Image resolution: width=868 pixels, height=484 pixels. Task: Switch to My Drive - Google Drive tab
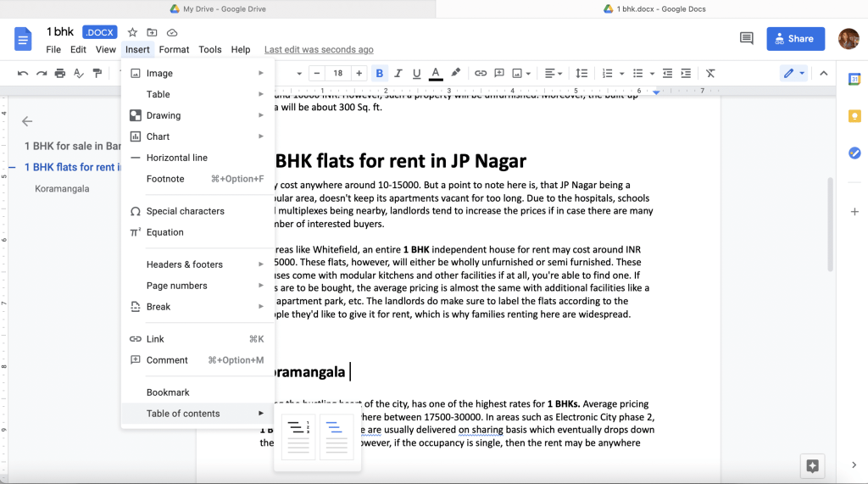[x=218, y=8]
